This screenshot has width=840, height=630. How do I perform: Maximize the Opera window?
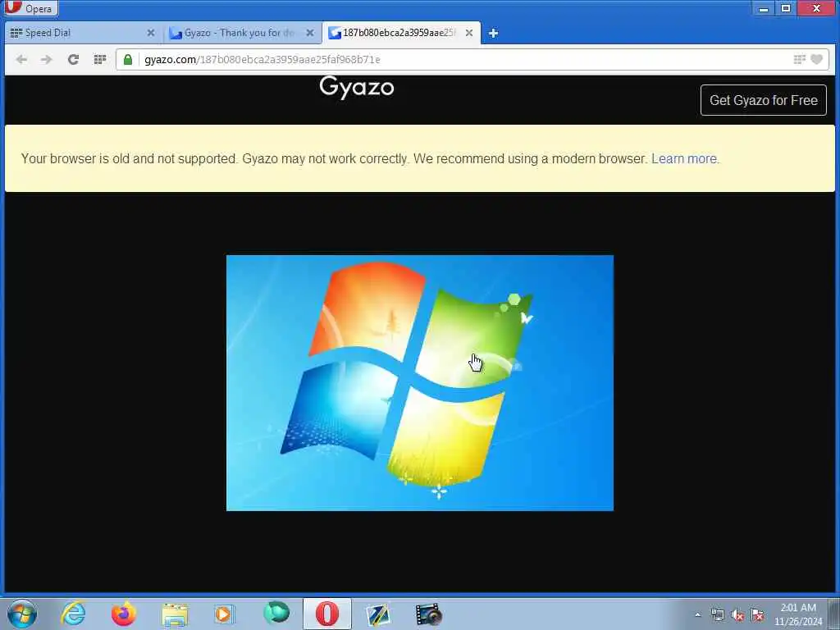coord(786,8)
